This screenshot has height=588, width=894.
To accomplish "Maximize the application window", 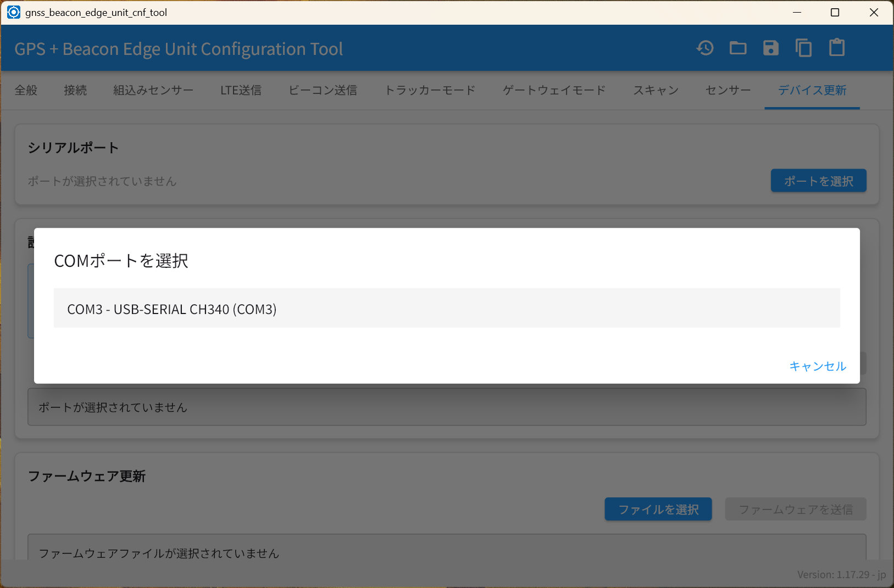I will coord(835,12).
